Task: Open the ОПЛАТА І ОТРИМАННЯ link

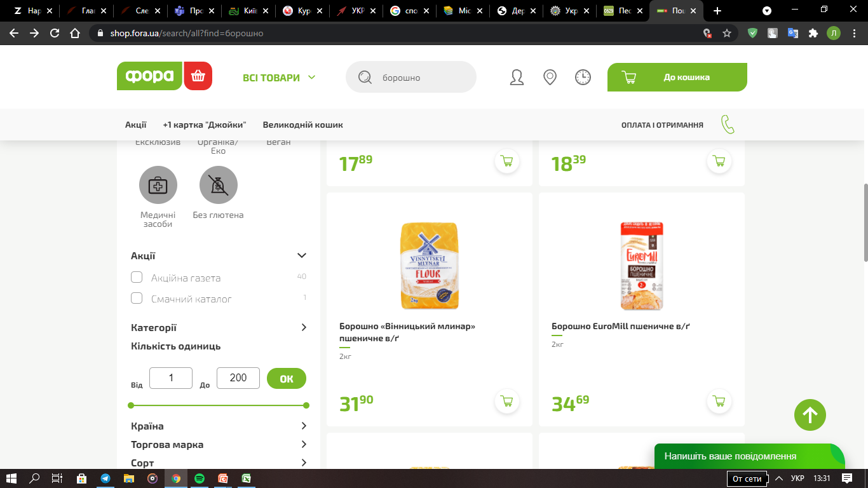Action: click(x=662, y=125)
